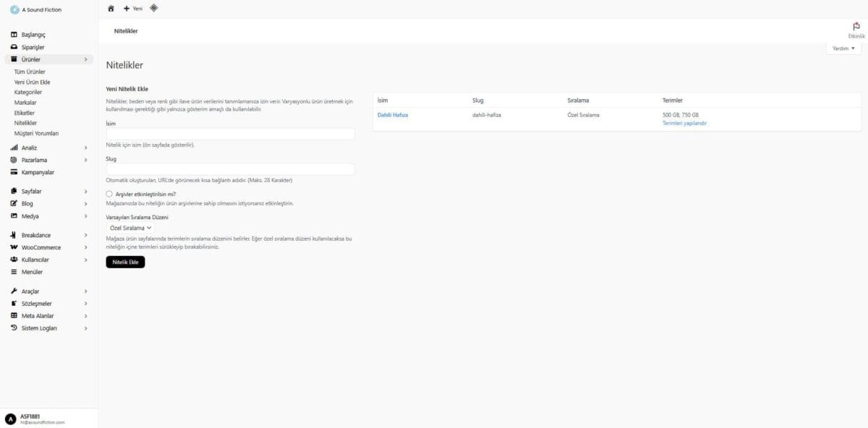Open the Etkinlik flag icon

[856, 27]
